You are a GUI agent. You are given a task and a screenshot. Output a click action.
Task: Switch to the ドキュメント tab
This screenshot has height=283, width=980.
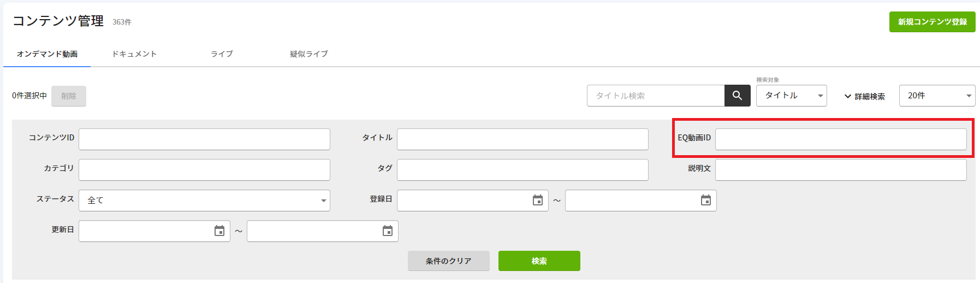pos(134,54)
